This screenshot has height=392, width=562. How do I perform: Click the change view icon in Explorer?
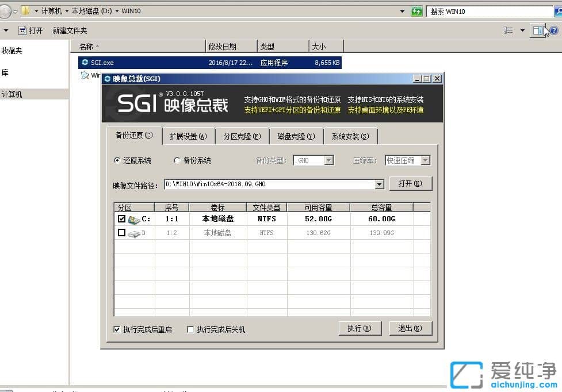[509, 30]
